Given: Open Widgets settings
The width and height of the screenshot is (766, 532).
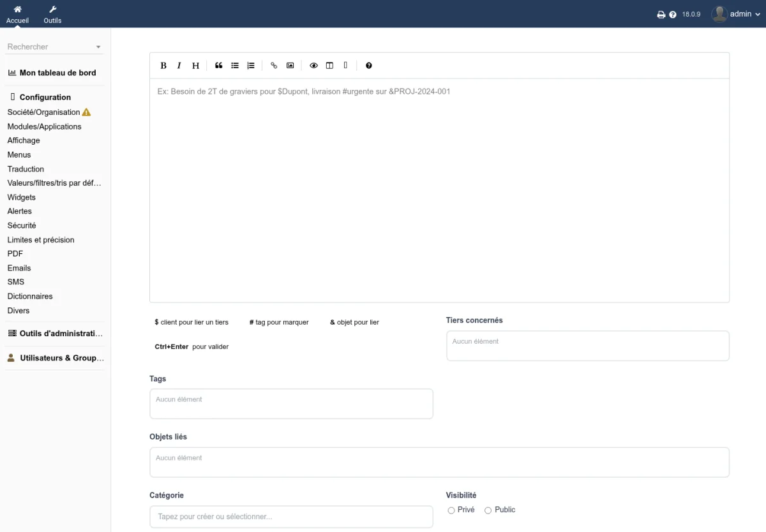Looking at the screenshot, I should click(22, 197).
